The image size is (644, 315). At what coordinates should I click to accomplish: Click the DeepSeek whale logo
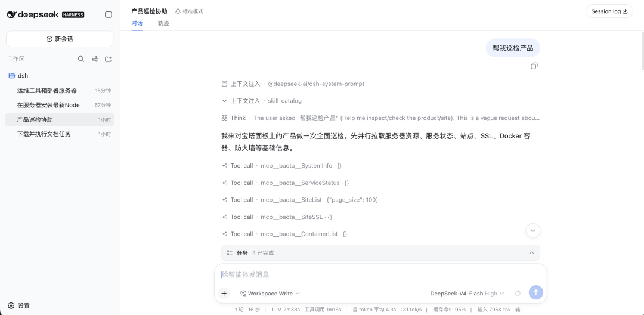click(11, 14)
